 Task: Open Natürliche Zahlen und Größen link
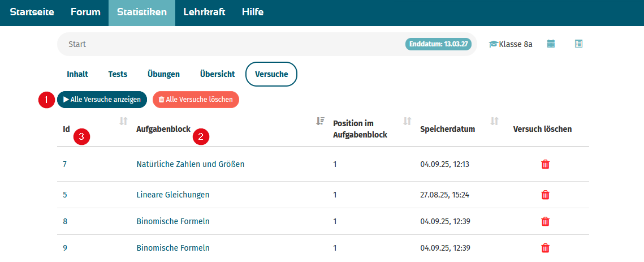190,164
